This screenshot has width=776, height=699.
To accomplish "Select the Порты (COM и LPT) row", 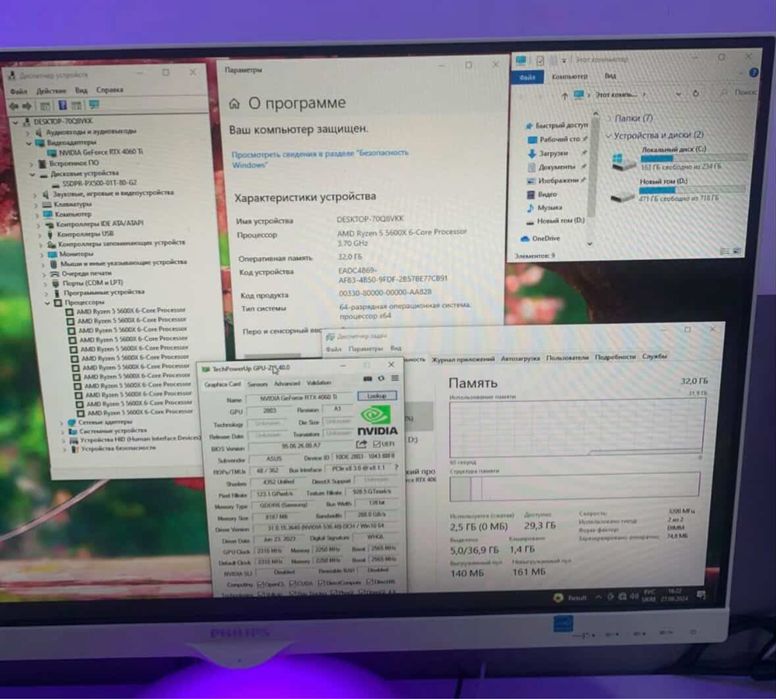I will coord(88,283).
